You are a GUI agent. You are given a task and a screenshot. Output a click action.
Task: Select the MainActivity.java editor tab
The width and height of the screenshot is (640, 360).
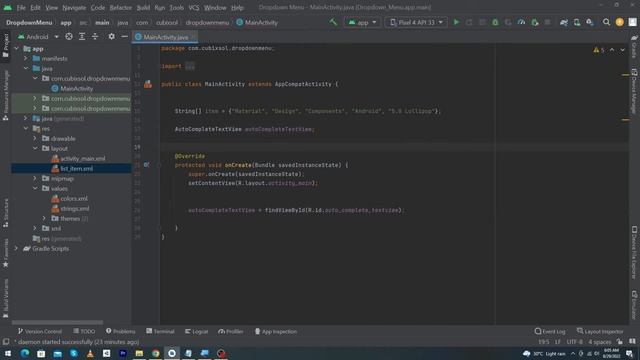pos(165,37)
